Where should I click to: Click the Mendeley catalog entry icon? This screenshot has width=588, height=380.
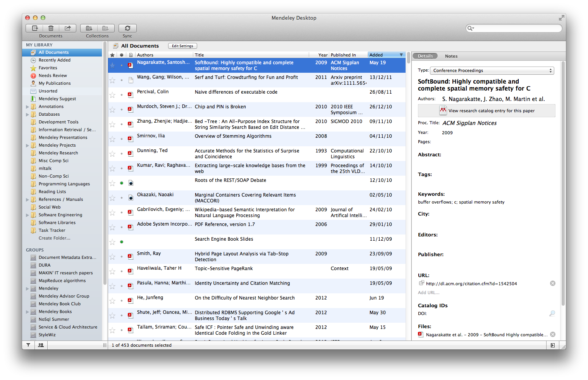(443, 110)
